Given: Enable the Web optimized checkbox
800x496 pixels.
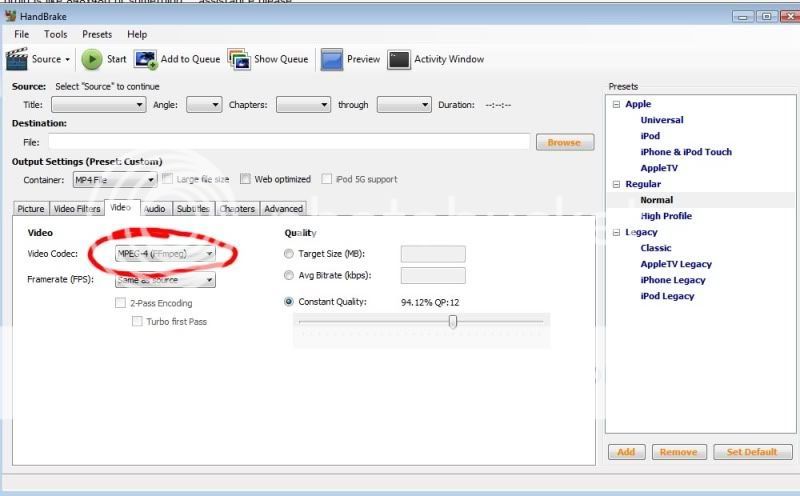Looking at the screenshot, I should tap(245, 179).
